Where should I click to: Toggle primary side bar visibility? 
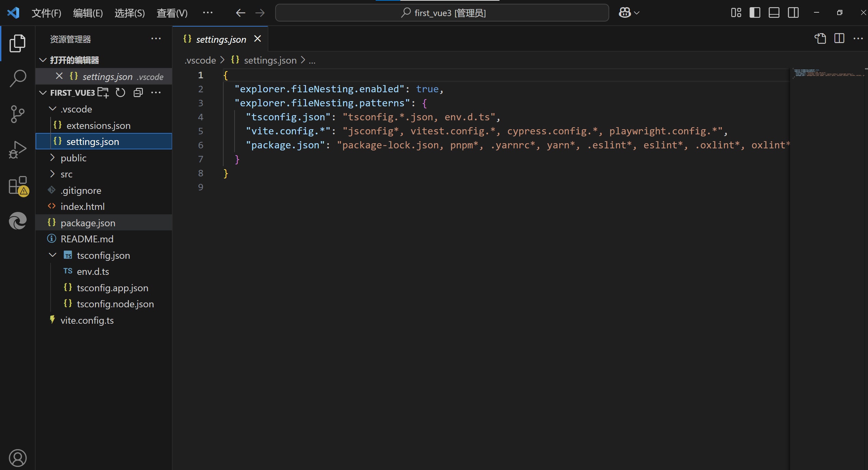755,13
